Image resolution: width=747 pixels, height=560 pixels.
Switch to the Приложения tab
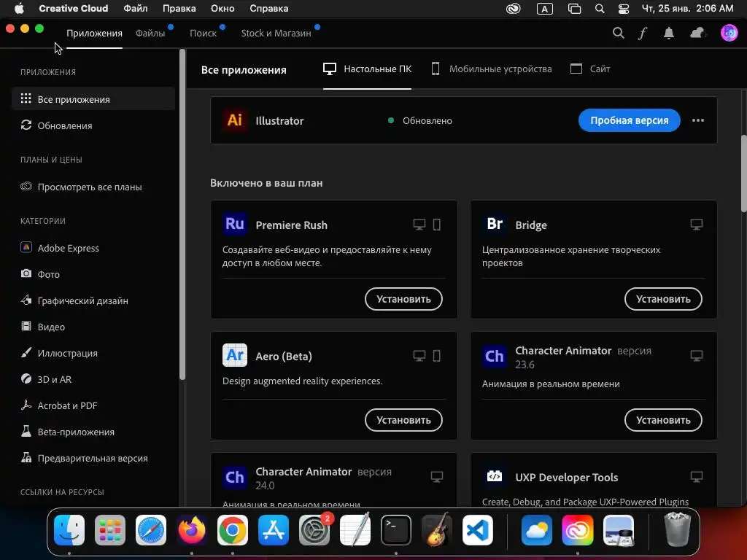click(x=94, y=33)
